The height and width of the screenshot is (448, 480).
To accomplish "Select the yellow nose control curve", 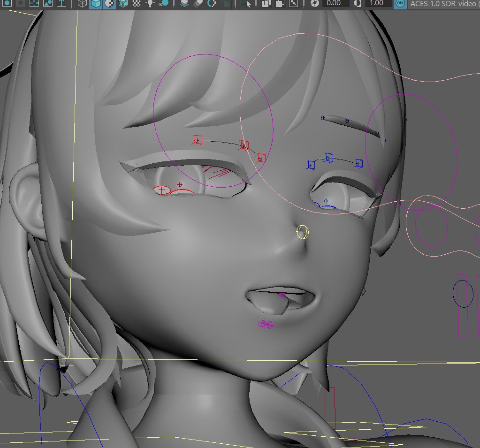I will point(303,232).
